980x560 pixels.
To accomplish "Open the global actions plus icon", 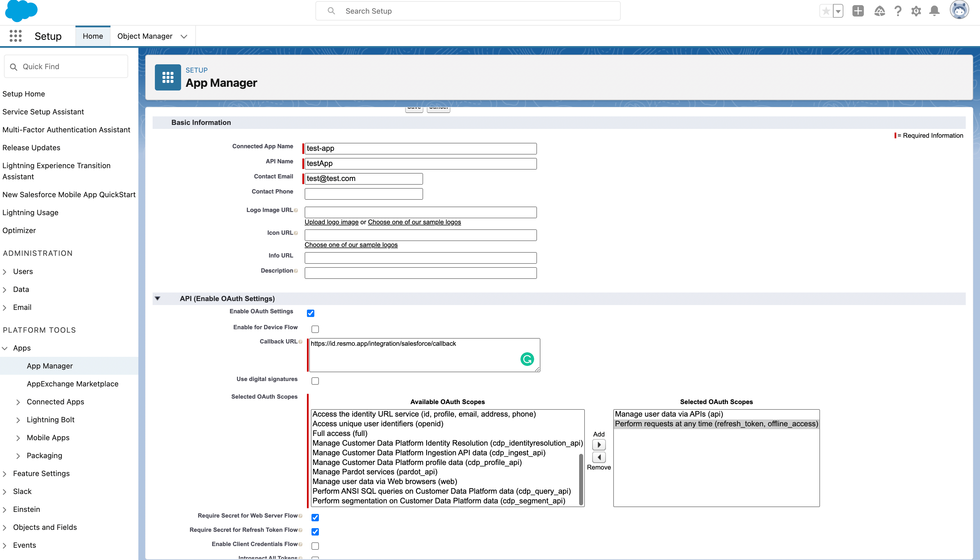I will 858,11.
